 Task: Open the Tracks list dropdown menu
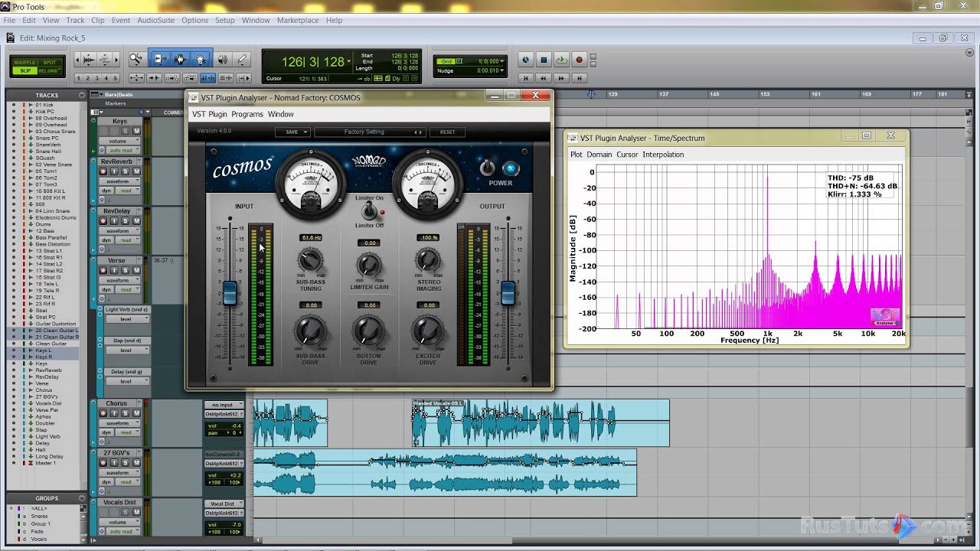pos(82,95)
